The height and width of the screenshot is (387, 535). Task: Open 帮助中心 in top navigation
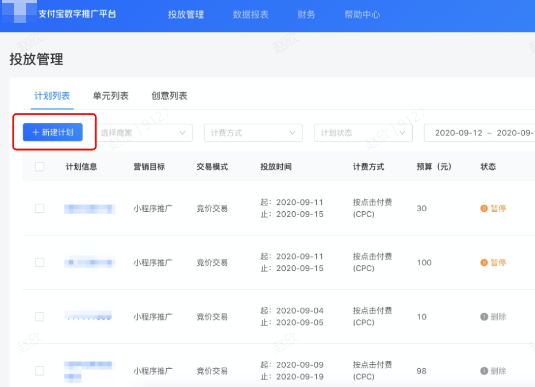362,14
